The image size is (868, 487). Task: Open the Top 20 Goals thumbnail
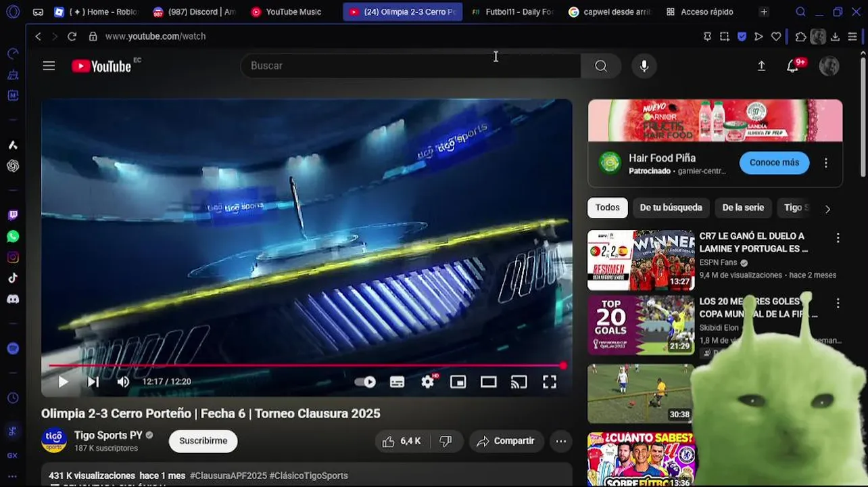[641, 325]
